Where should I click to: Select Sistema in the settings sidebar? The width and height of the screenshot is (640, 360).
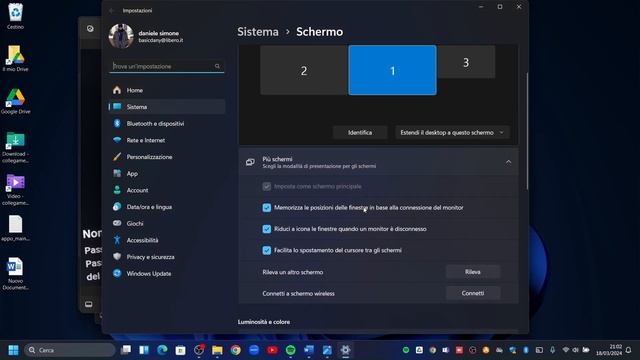click(167, 107)
